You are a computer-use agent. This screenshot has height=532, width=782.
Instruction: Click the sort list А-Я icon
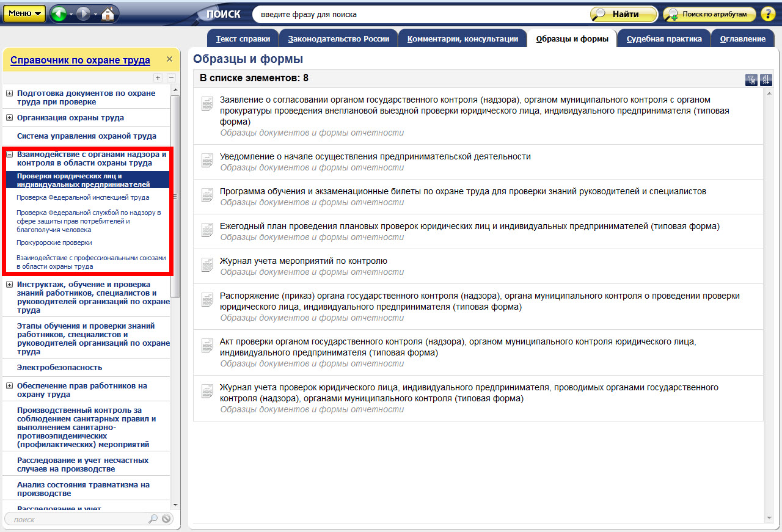point(766,79)
